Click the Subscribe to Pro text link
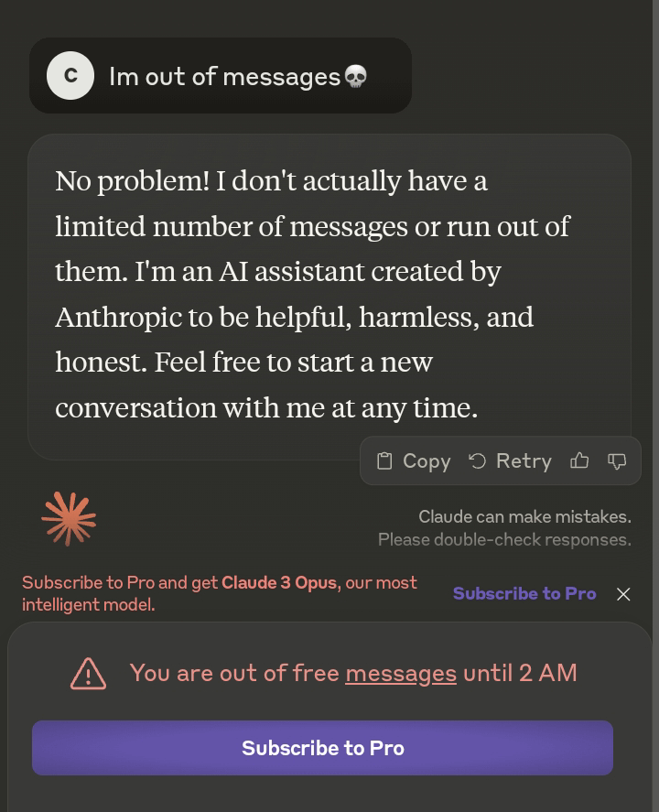Image resolution: width=659 pixels, height=812 pixels. [x=524, y=593]
